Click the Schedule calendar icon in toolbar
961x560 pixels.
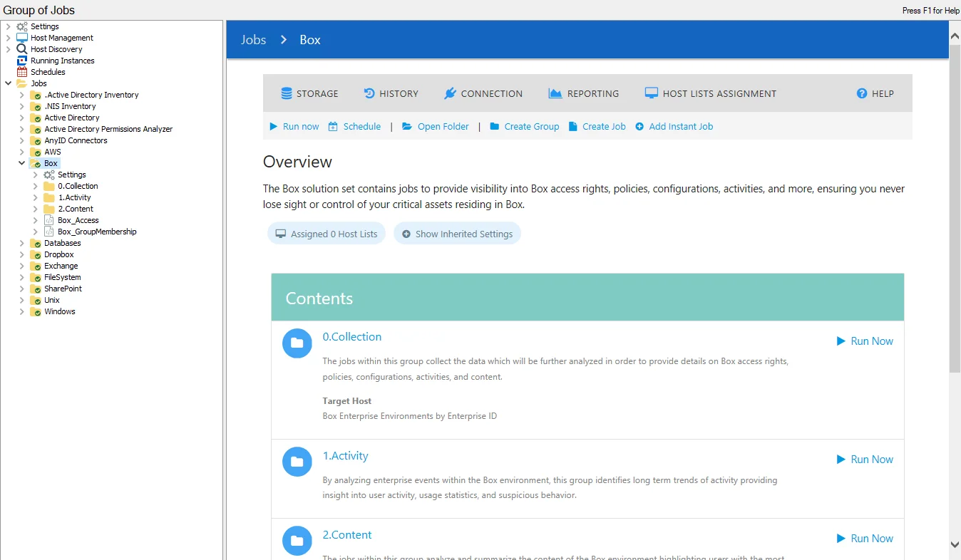pyautogui.click(x=333, y=126)
